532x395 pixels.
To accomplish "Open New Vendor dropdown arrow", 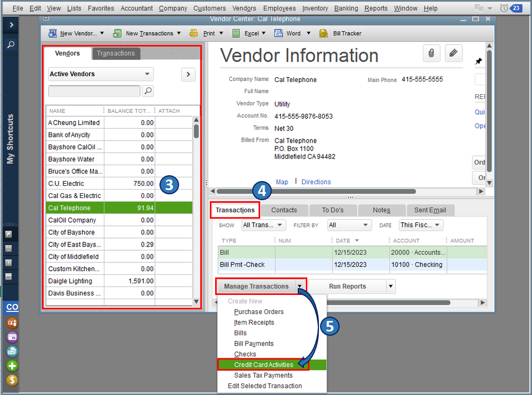I will (102, 33).
